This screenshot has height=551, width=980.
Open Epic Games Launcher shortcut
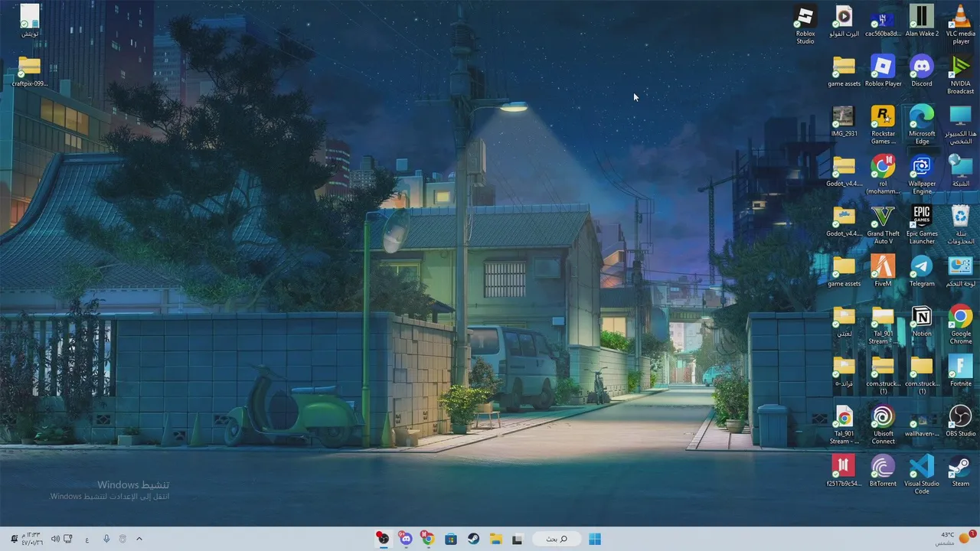pos(922,225)
